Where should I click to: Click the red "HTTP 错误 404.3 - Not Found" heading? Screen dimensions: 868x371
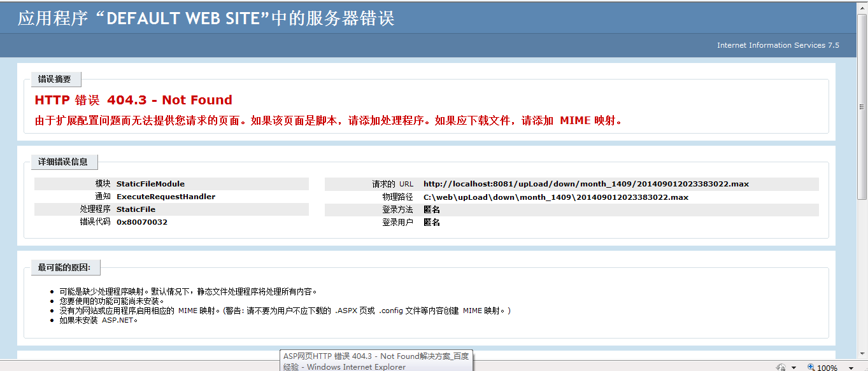(134, 100)
